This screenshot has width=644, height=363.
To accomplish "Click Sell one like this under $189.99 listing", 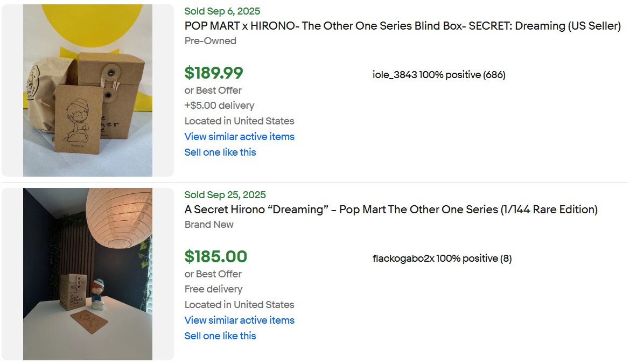I will click(x=220, y=152).
